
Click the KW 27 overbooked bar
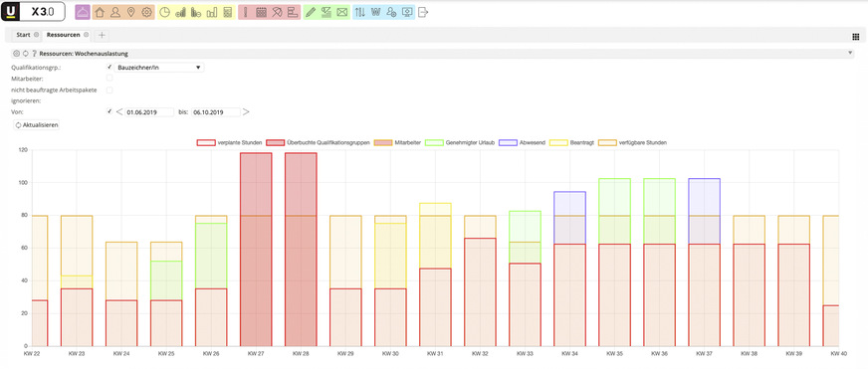[x=256, y=250]
